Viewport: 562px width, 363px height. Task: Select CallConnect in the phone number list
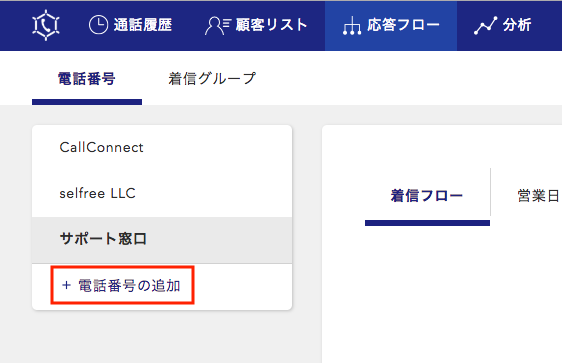pos(162,148)
